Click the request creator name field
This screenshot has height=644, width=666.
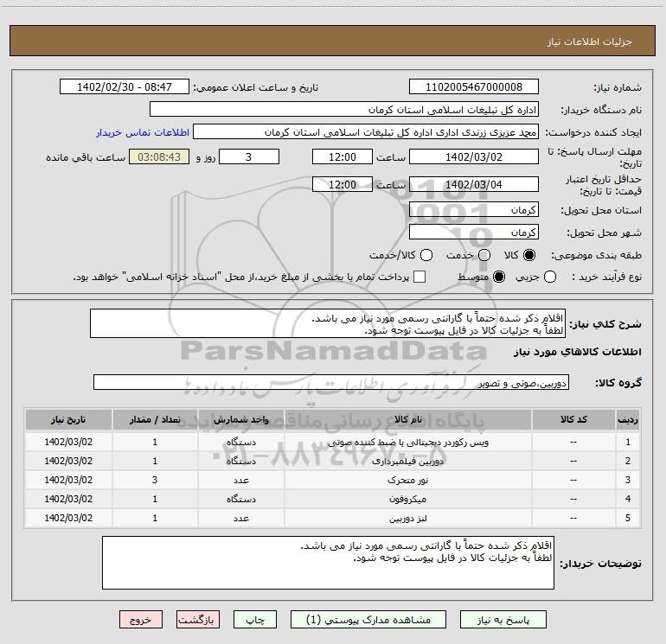(x=366, y=132)
